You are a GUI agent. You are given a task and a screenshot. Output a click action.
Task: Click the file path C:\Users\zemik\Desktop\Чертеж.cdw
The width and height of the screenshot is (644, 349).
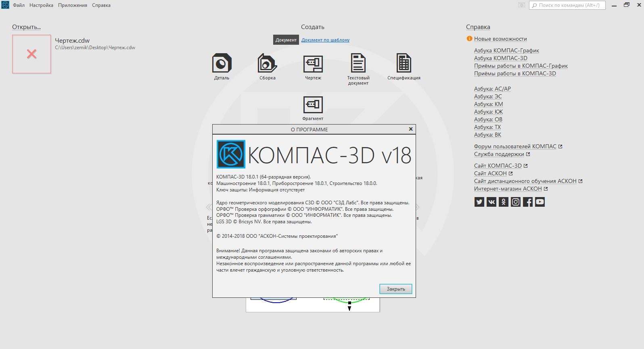[x=95, y=48]
